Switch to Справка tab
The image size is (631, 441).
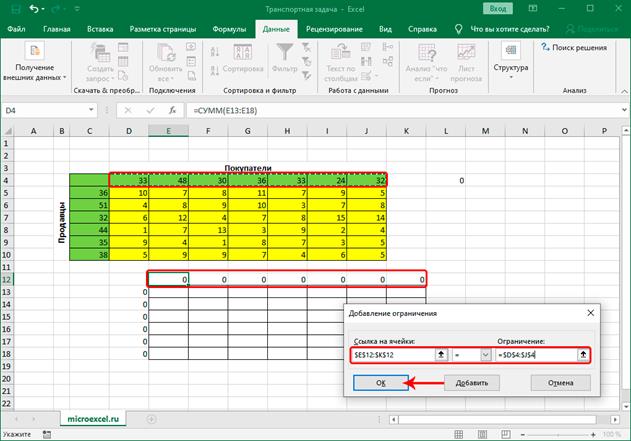coord(422,29)
